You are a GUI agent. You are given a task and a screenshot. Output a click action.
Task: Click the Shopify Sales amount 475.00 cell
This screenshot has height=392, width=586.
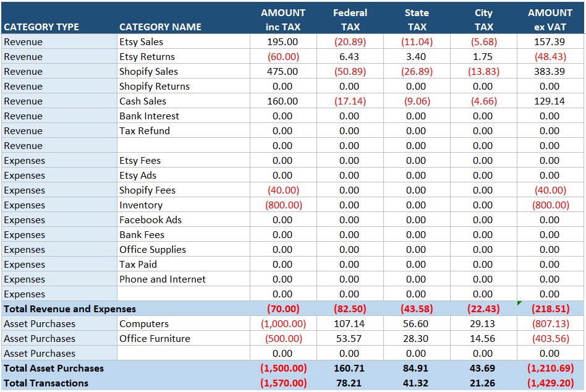[282, 71]
